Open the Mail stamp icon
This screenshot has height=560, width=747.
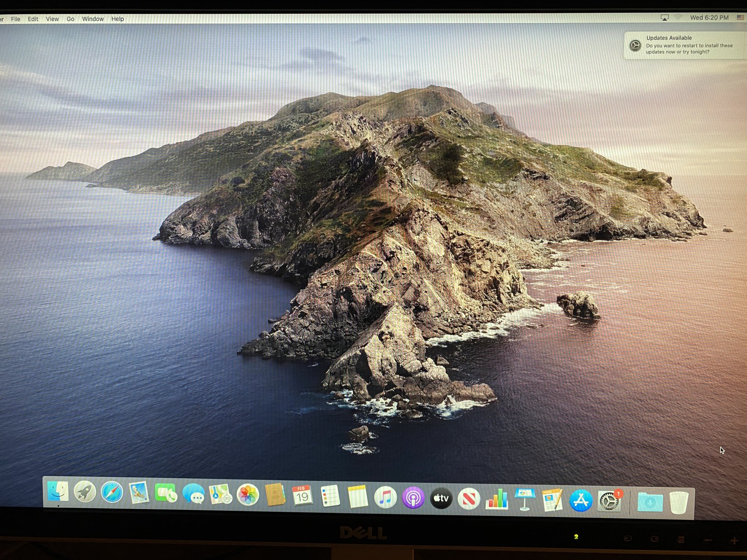pos(139,493)
